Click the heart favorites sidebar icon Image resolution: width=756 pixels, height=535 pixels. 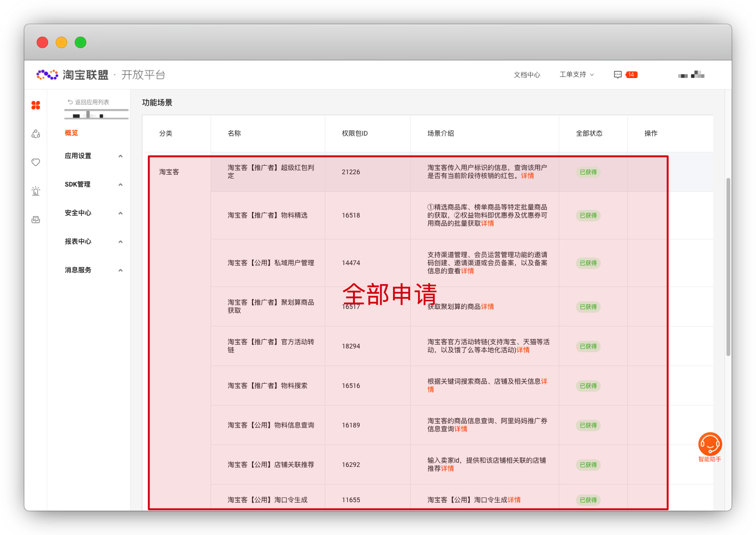pyautogui.click(x=36, y=162)
